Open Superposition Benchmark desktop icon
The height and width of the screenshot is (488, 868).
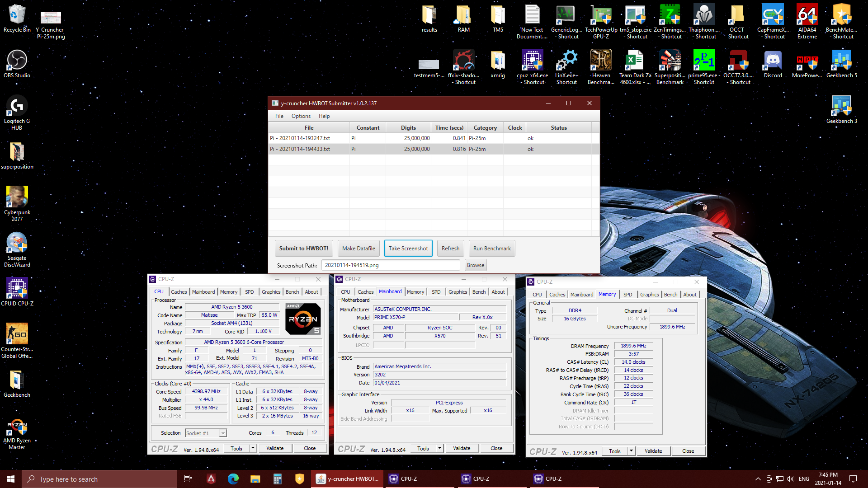670,67
